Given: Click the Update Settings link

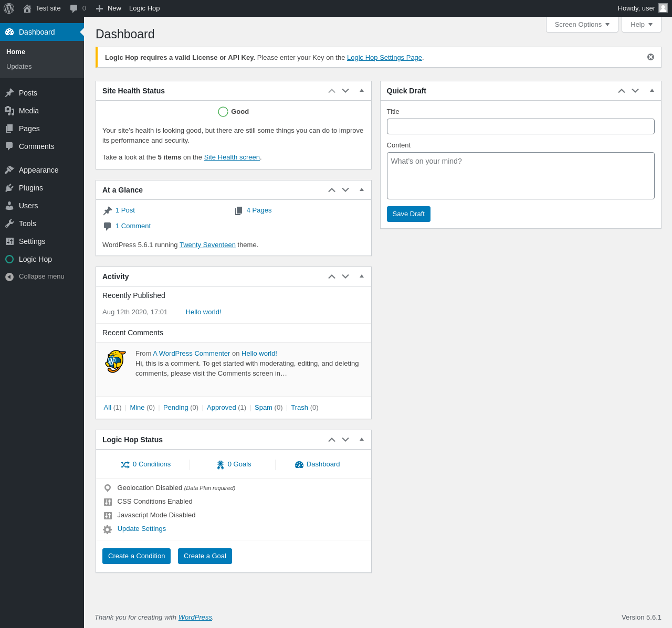Looking at the screenshot, I should click(x=142, y=529).
